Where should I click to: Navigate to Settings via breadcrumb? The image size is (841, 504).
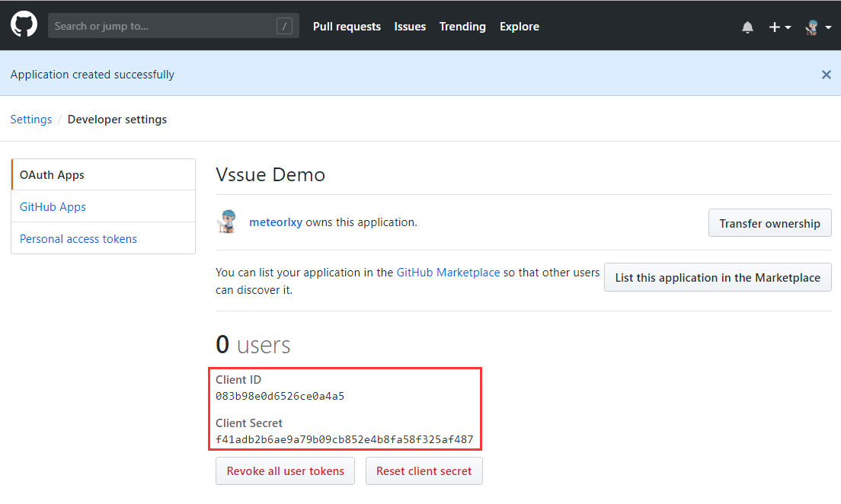click(31, 119)
